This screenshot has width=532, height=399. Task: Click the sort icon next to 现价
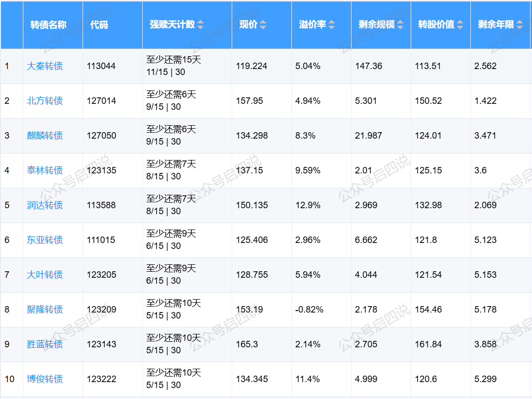[263, 25]
